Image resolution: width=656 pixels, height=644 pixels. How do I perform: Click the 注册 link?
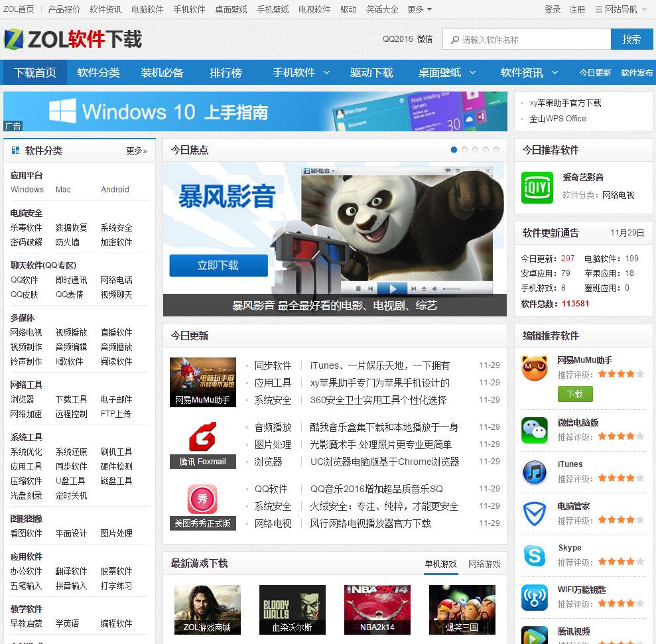pyautogui.click(x=577, y=10)
